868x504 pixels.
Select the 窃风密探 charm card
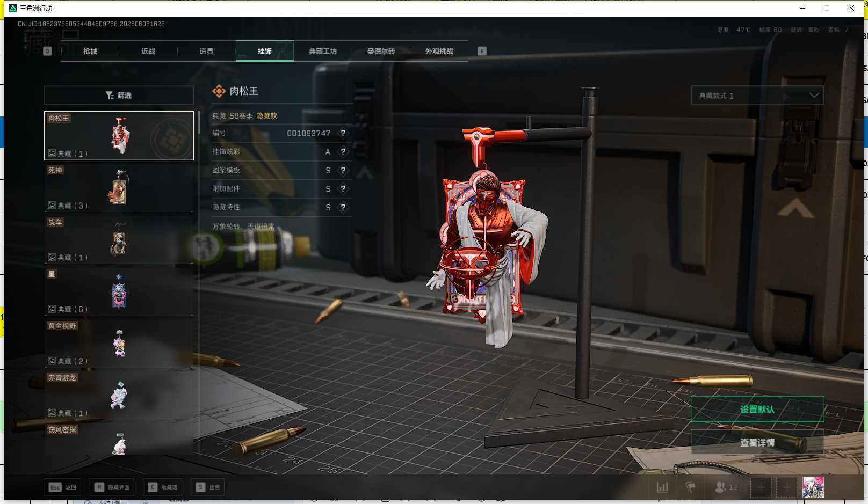(119, 440)
